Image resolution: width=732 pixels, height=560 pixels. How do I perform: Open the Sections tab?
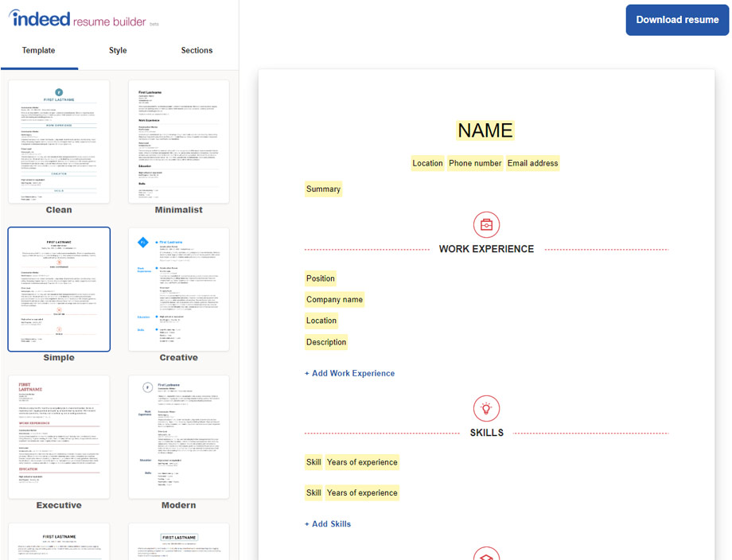click(x=197, y=50)
